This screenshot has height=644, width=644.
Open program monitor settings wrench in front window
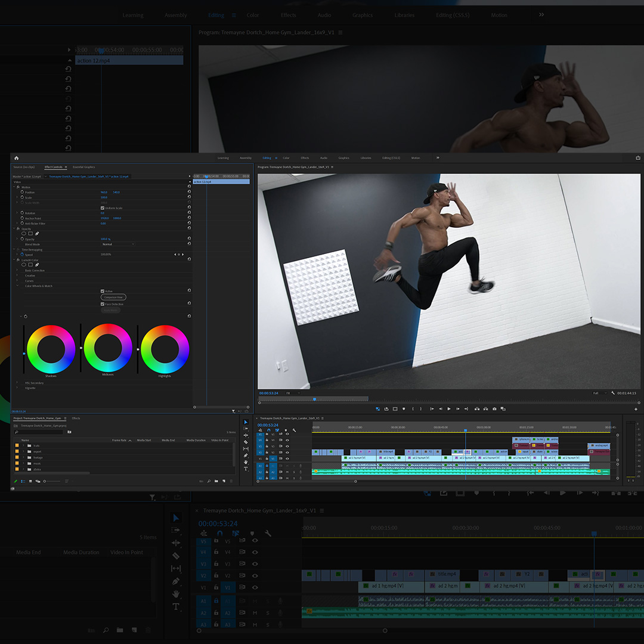click(x=613, y=392)
